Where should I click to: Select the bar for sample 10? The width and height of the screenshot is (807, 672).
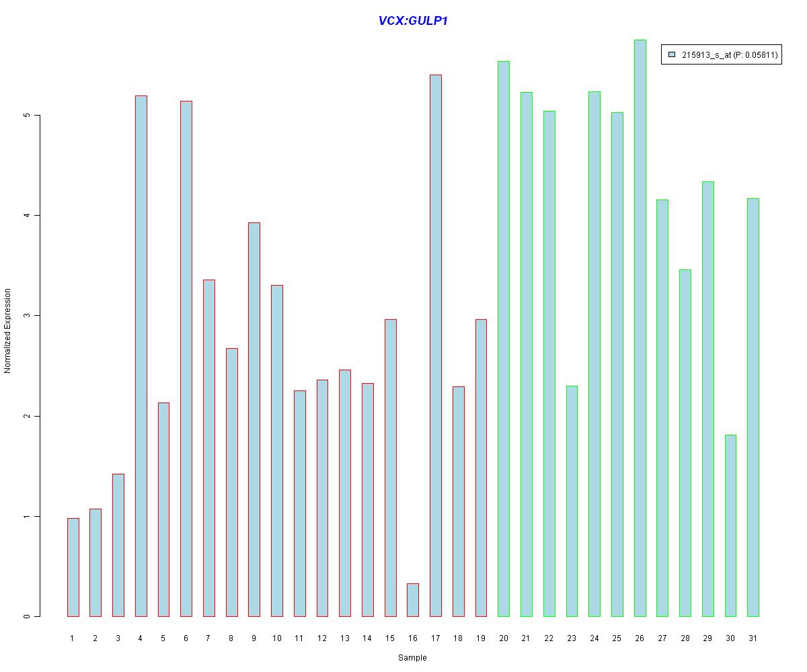[x=277, y=451]
